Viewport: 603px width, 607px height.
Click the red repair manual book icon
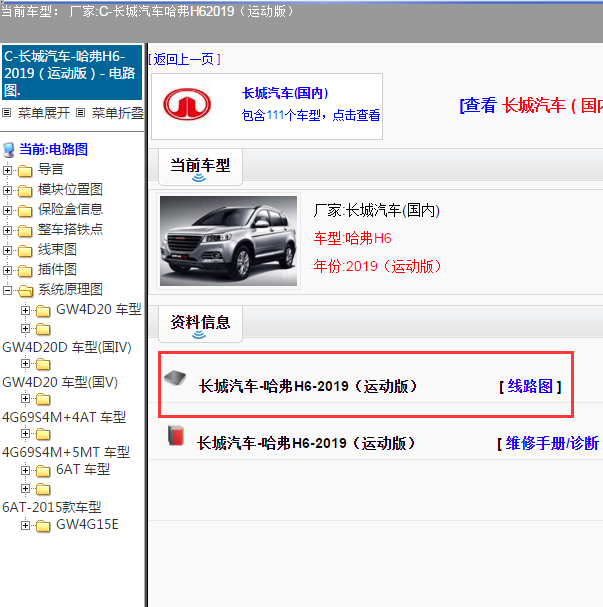tap(176, 436)
